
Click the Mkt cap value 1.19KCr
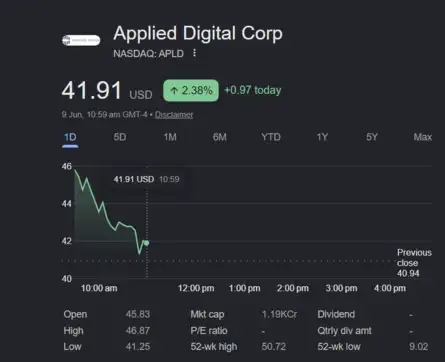[x=279, y=314]
